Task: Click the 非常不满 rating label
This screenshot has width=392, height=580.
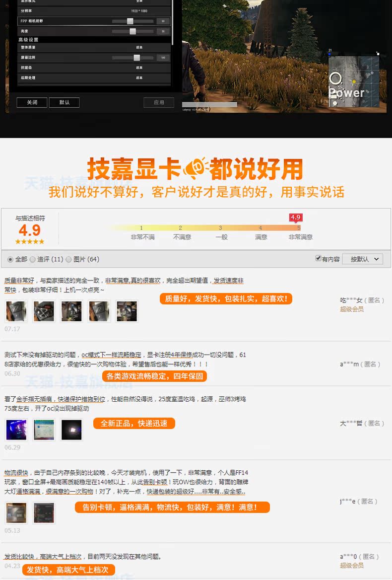Action: [142, 237]
